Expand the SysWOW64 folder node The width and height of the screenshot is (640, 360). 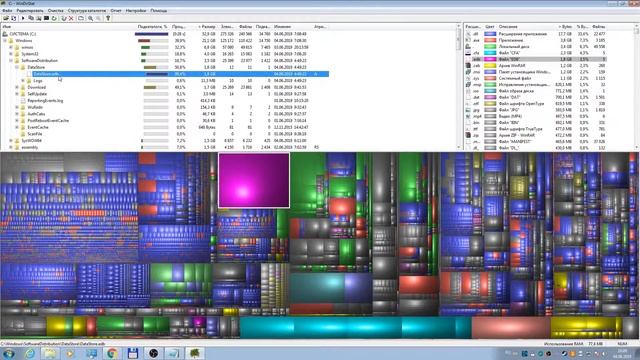(11, 141)
